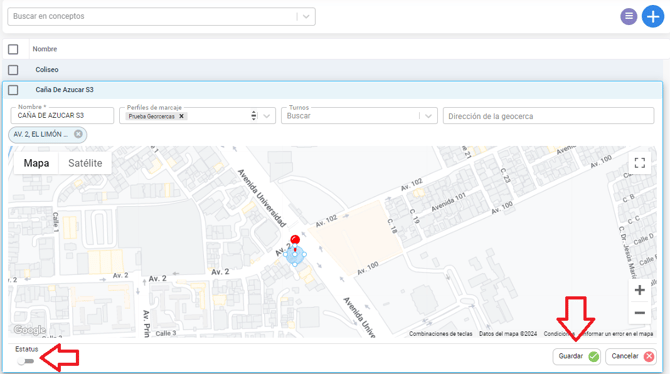The width and height of the screenshot is (670, 374).
Task: Open the purple list menu icon
Action: (x=629, y=17)
